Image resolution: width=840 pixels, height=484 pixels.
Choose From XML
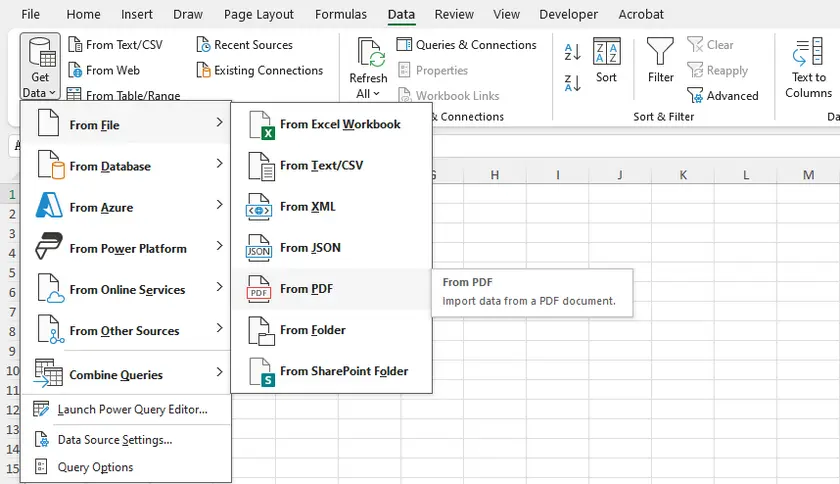332,207
